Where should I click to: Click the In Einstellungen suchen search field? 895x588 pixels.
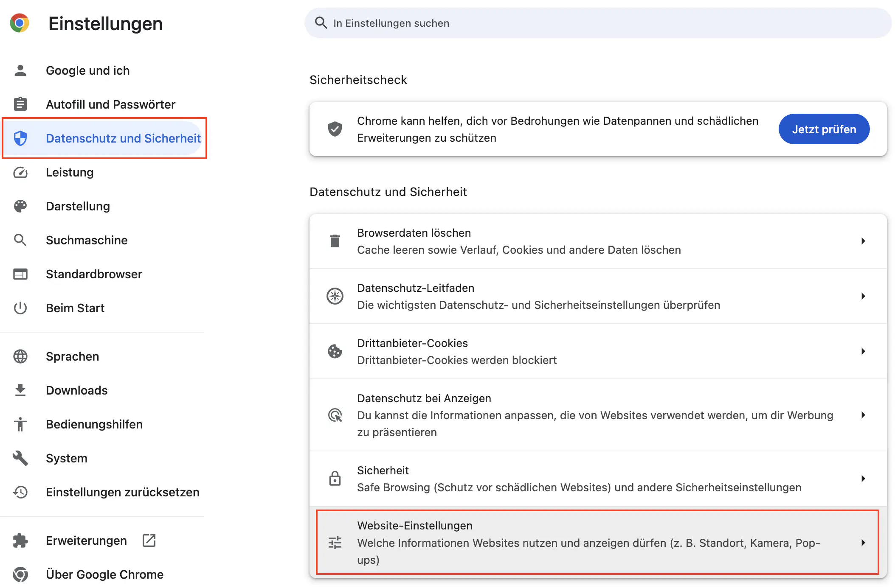point(509,23)
